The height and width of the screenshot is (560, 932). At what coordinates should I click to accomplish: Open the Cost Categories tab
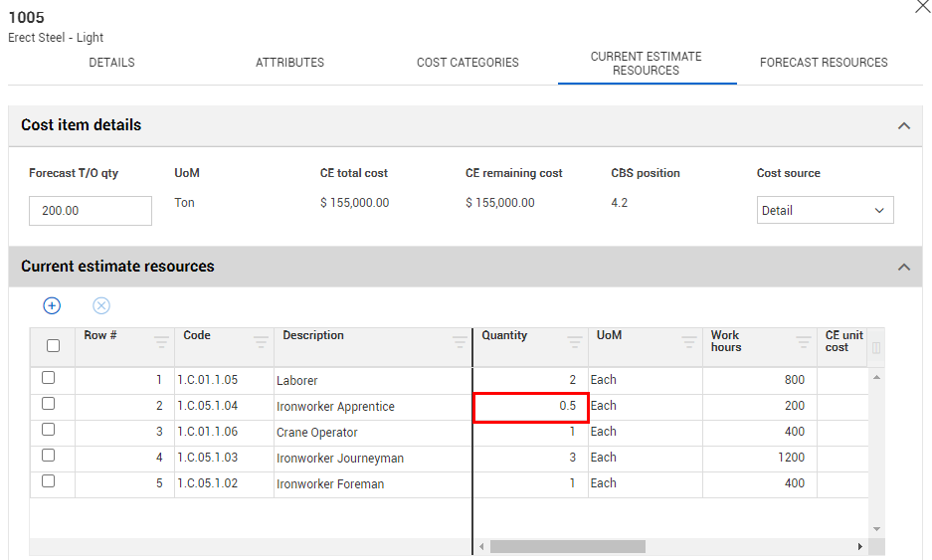(x=467, y=63)
